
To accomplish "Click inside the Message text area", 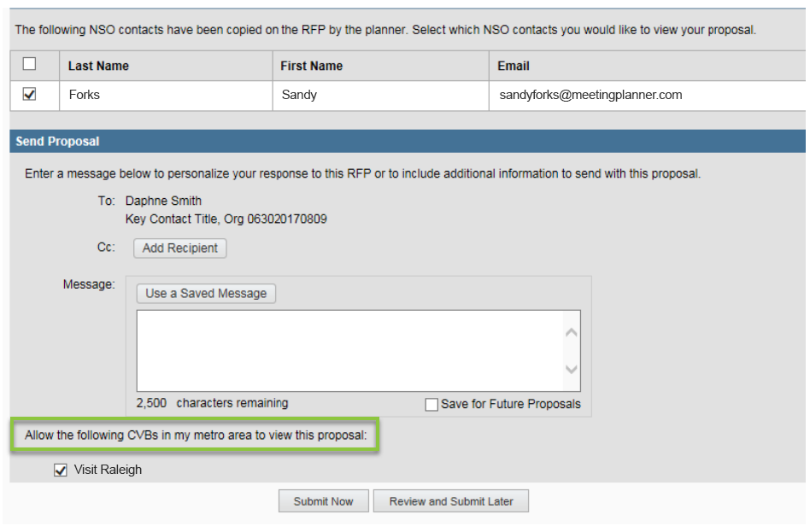I will pos(350,351).
